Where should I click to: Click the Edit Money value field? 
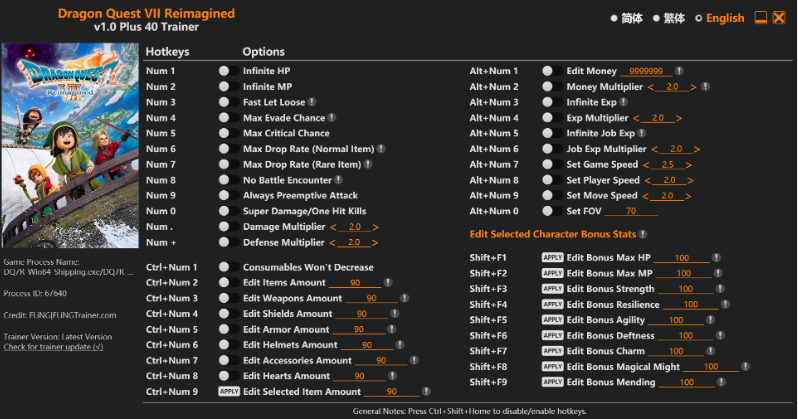pos(646,71)
